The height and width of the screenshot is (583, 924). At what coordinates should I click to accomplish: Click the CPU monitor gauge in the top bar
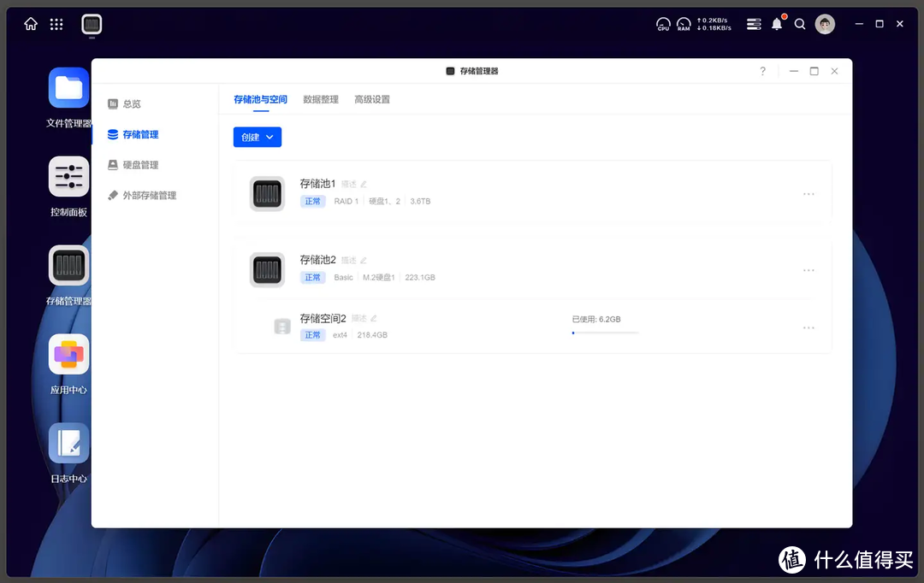(663, 24)
